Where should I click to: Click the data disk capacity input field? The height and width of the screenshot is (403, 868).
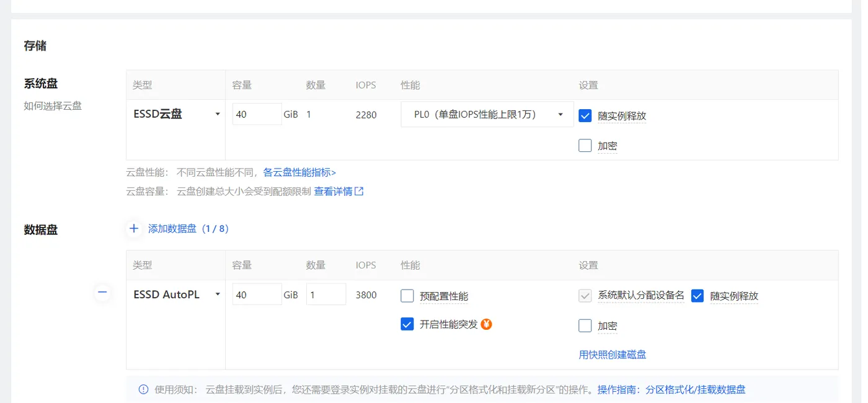[257, 294]
